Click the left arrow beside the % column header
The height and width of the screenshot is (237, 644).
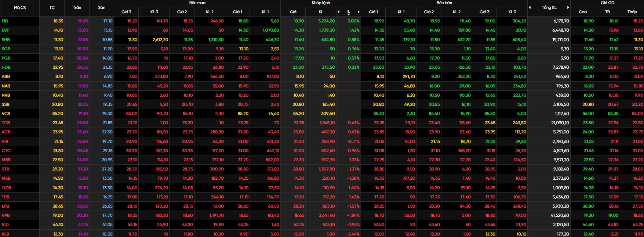click(x=339, y=12)
